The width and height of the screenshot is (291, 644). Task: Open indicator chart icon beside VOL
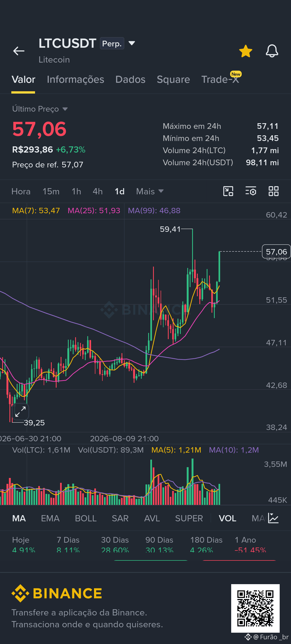click(273, 518)
